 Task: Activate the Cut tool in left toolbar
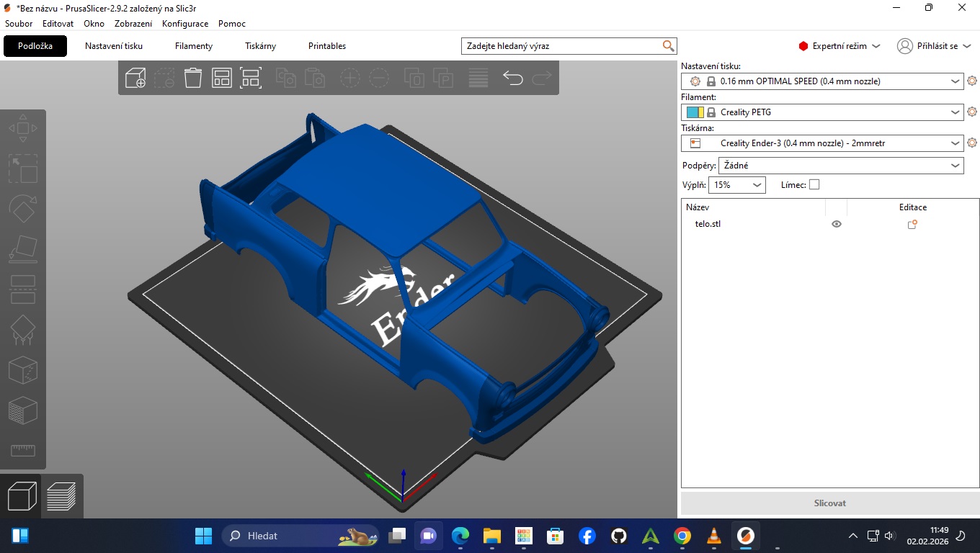pos(23,289)
